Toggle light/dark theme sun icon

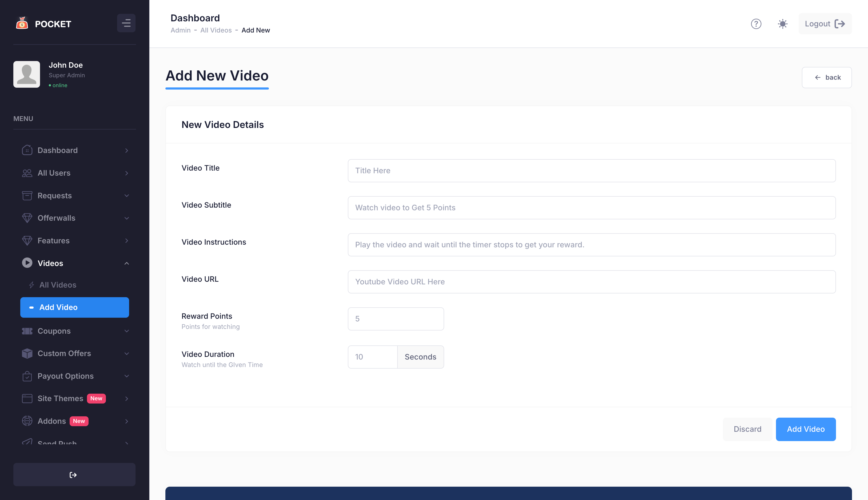pos(782,24)
